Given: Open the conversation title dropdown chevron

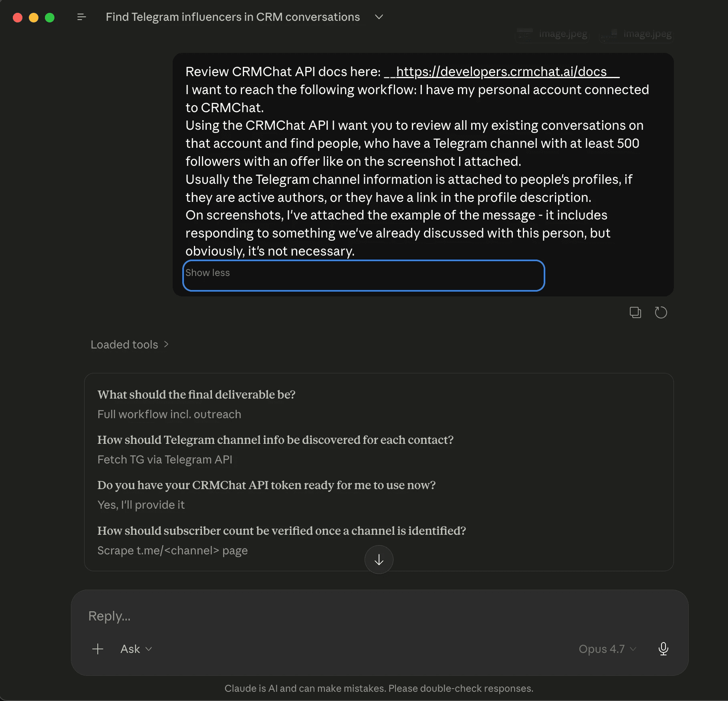Looking at the screenshot, I should click(x=379, y=17).
